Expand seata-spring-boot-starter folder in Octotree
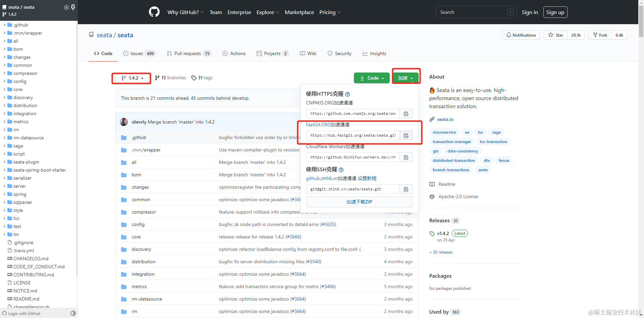This screenshot has width=644, height=318. [4, 170]
